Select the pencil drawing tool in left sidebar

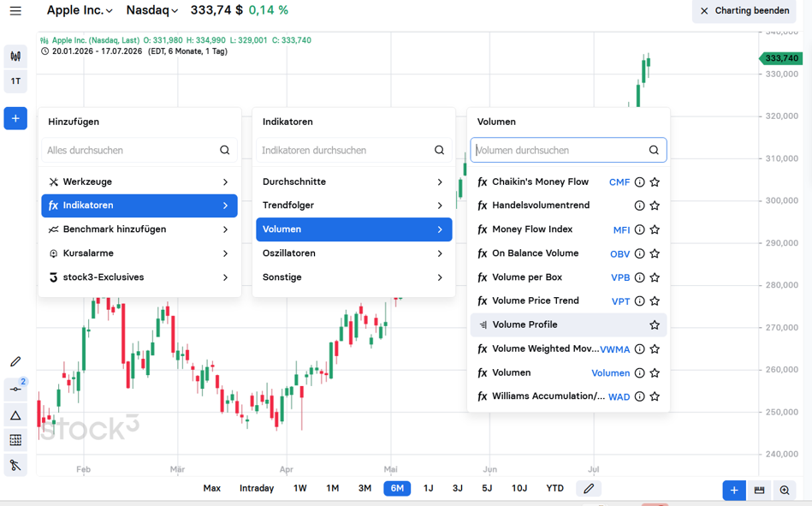[x=15, y=361]
